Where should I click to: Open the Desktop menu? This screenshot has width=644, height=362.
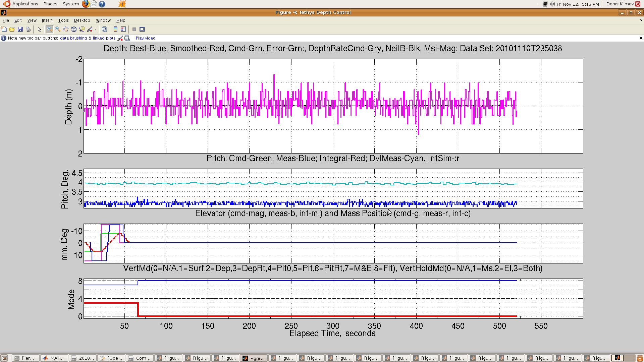pos(82,20)
